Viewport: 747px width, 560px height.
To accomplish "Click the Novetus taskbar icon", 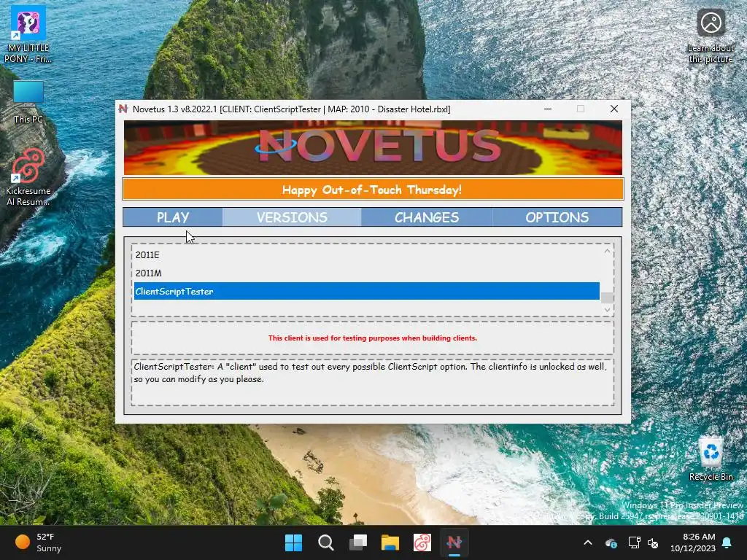I will [x=454, y=542].
